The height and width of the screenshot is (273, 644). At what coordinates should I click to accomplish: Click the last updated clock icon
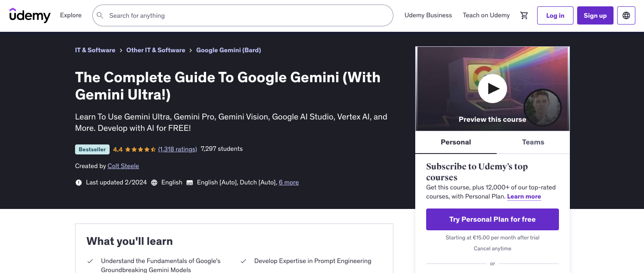point(78,182)
